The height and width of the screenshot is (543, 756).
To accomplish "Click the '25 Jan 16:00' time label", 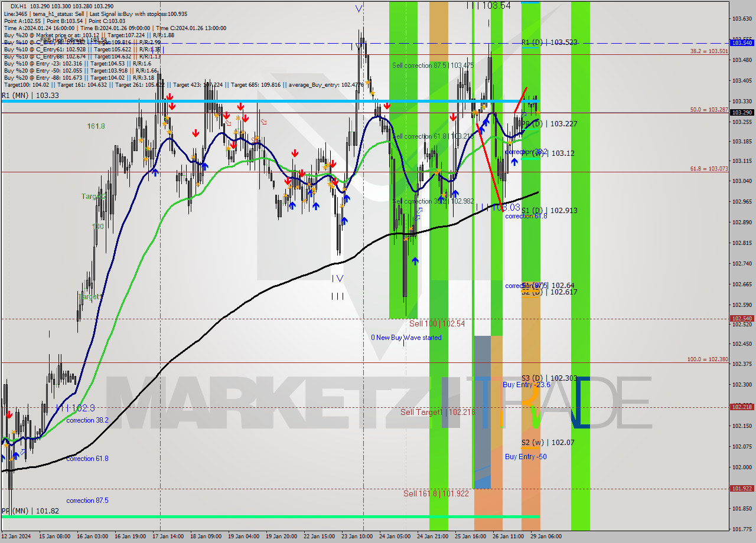I will click(471, 537).
